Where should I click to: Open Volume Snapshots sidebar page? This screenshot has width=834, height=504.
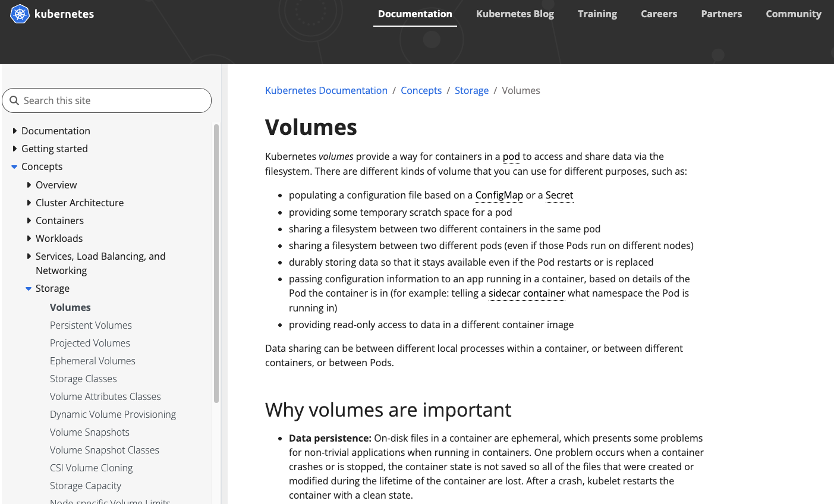(90, 432)
